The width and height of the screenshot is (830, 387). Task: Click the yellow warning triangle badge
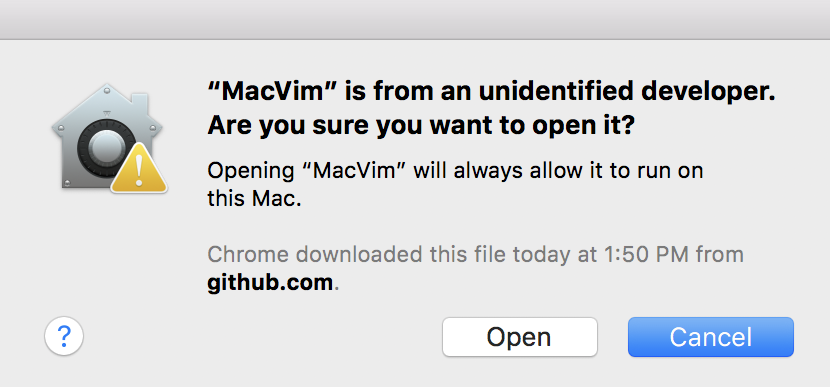[x=139, y=168]
